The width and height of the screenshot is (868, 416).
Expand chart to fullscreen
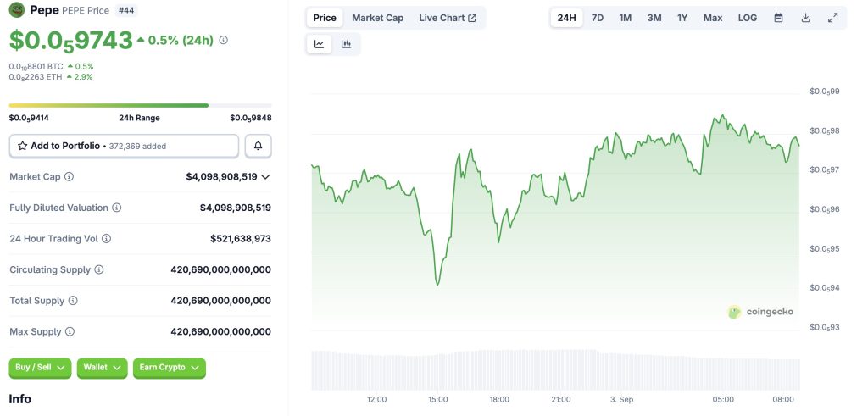tap(833, 18)
